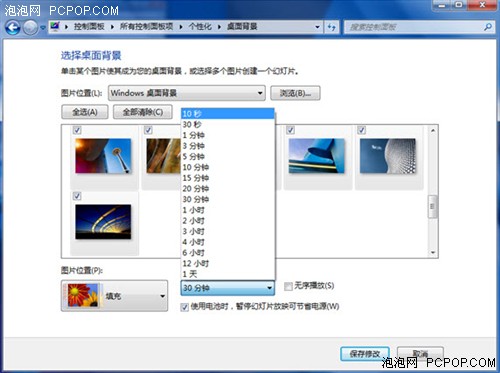Select the blue curved building thumbnail
The image size is (500, 373).
coord(317,156)
